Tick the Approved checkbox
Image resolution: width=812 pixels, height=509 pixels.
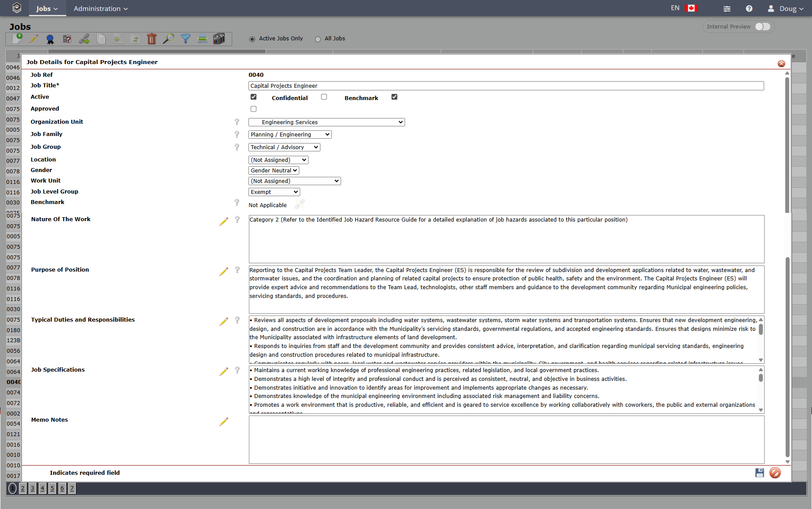(254, 109)
